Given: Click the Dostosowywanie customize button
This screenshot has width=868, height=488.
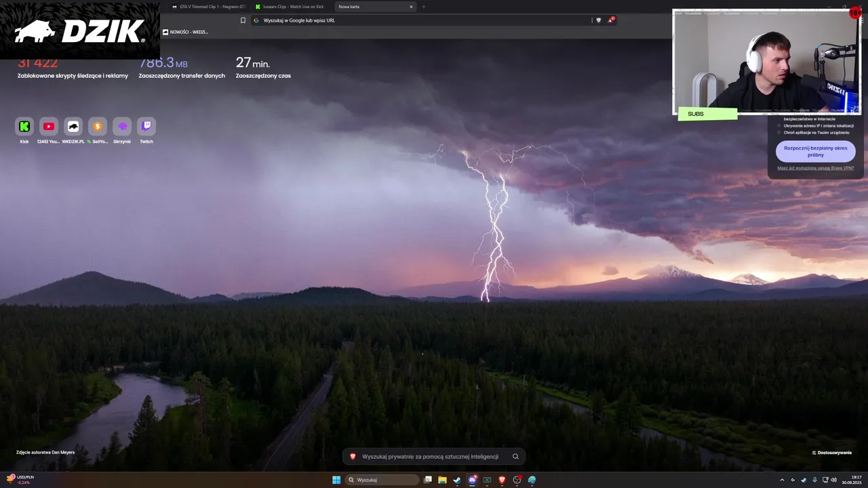Looking at the screenshot, I should (x=831, y=452).
